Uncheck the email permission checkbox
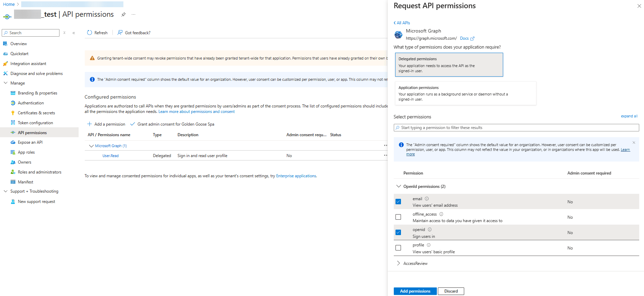 point(398,202)
